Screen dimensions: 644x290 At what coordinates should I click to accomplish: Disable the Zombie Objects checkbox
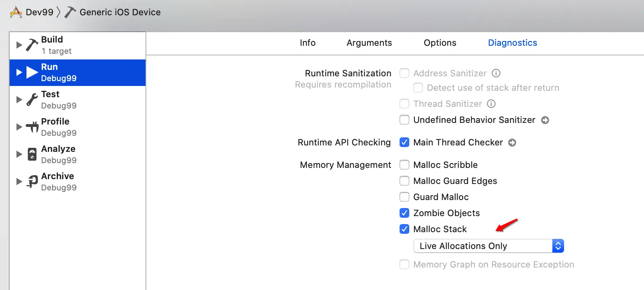pyautogui.click(x=404, y=213)
